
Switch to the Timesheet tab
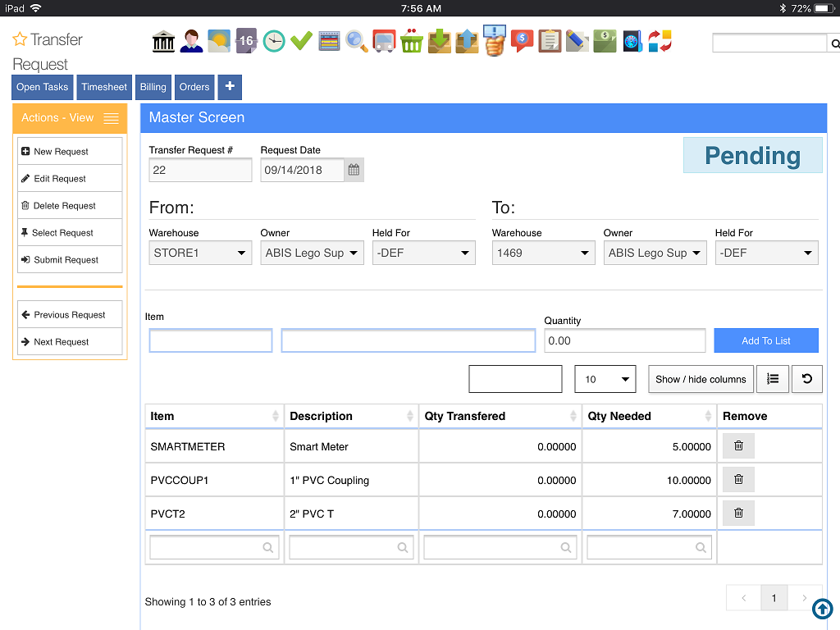(x=104, y=87)
